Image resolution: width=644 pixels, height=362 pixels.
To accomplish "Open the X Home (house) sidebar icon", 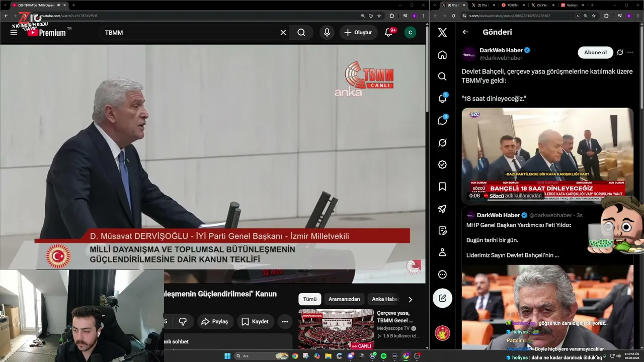I will 442,54.
